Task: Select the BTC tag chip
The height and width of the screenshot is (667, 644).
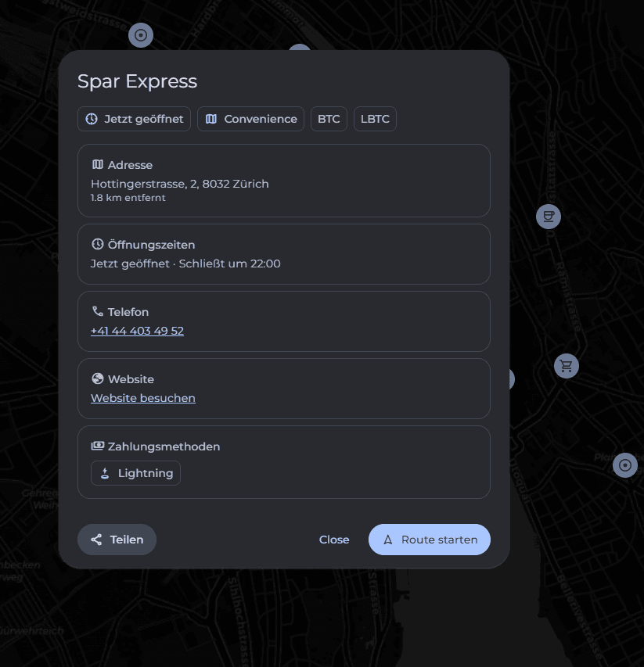Action: (329, 119)
